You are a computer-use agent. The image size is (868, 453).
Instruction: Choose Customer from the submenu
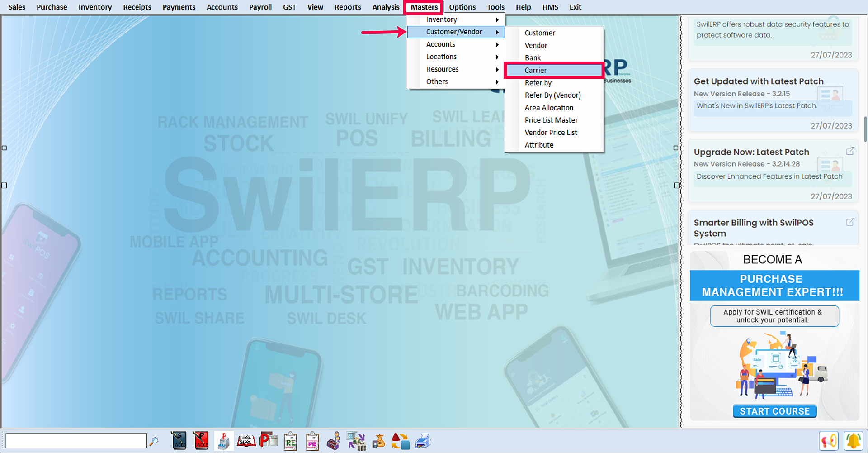554,33
